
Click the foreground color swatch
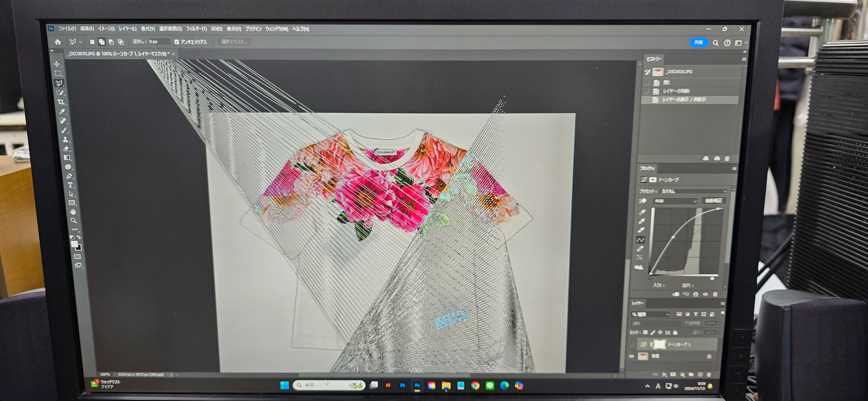74,244
